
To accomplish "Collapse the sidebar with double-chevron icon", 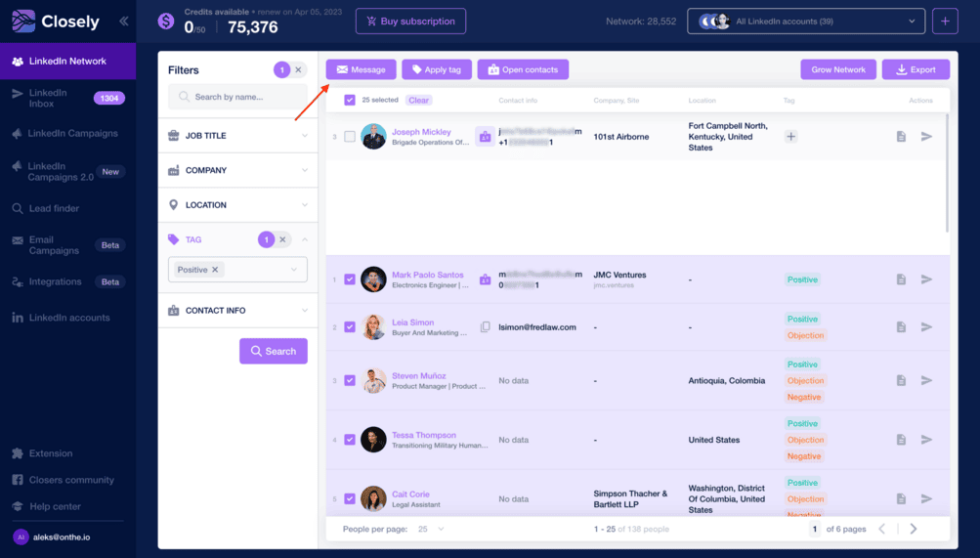I will (123, 21).
